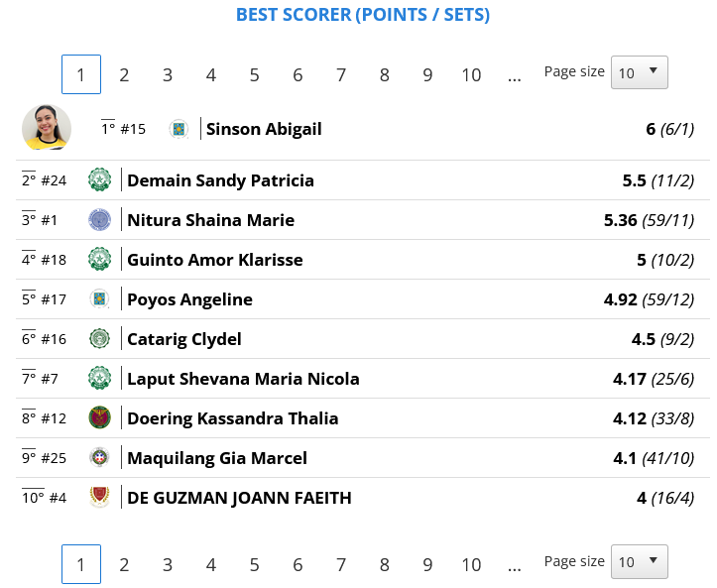This screenshot has height=588, width=717.
Task: Click team logo beside Maquilang Gia Marcel
Action: [100, 458]
